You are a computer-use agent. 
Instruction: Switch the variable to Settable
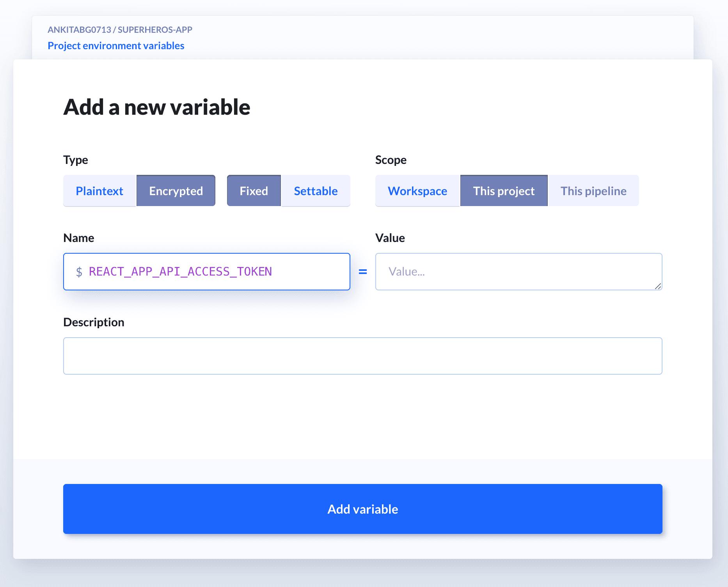(x=315, y=191)
